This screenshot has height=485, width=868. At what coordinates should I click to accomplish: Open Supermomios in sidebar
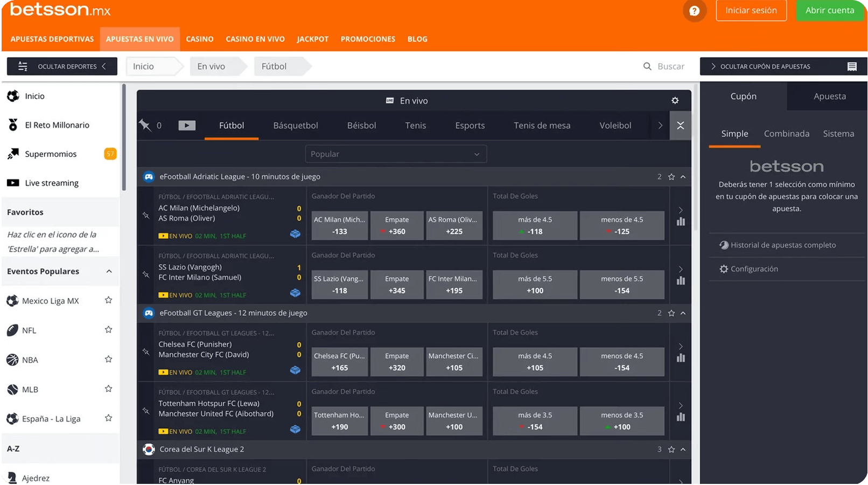pos(51,154)
